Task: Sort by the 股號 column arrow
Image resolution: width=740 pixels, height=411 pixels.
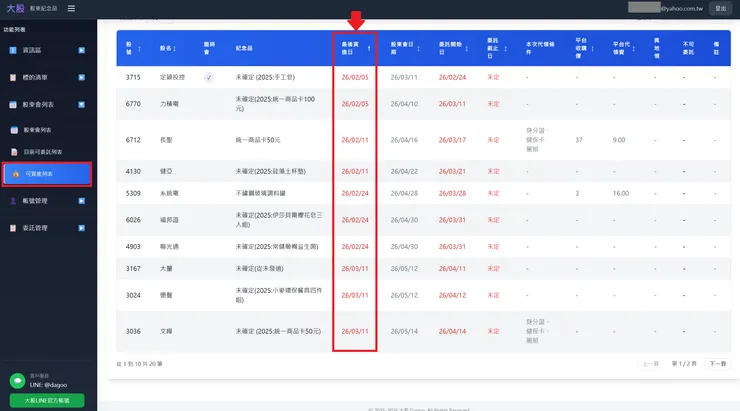Action: (x=139, y=49)
